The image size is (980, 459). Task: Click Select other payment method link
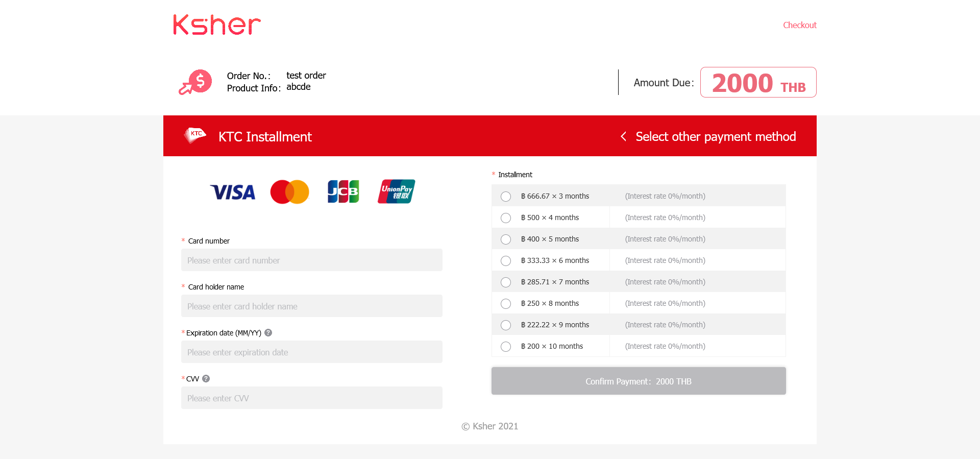pos(716,136)
